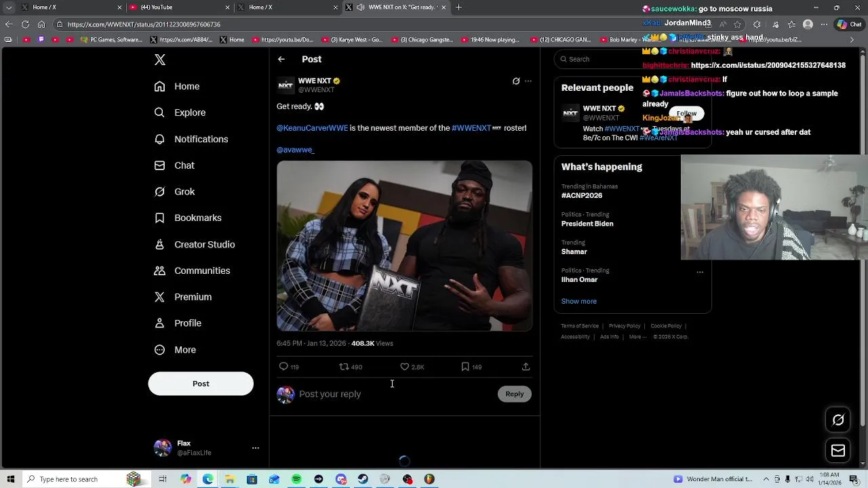868x488 pixels.
Task: Bookmark the post with 149 bookmarks
Action: pos(471,367)
